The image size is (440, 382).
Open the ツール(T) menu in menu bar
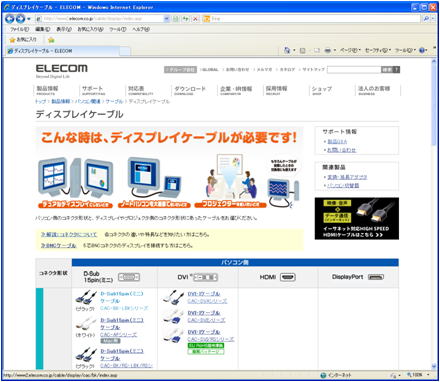[x=118, y=29]
